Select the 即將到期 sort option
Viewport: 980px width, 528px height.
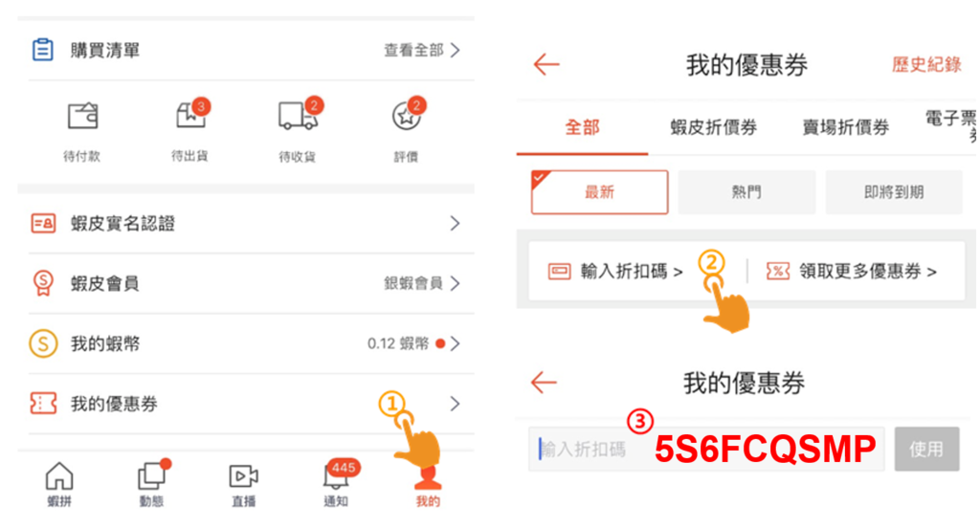894,192
